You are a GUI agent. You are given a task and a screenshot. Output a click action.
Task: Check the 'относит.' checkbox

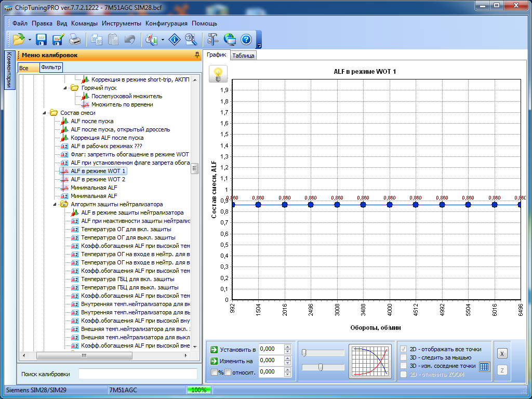pos(228,372)
